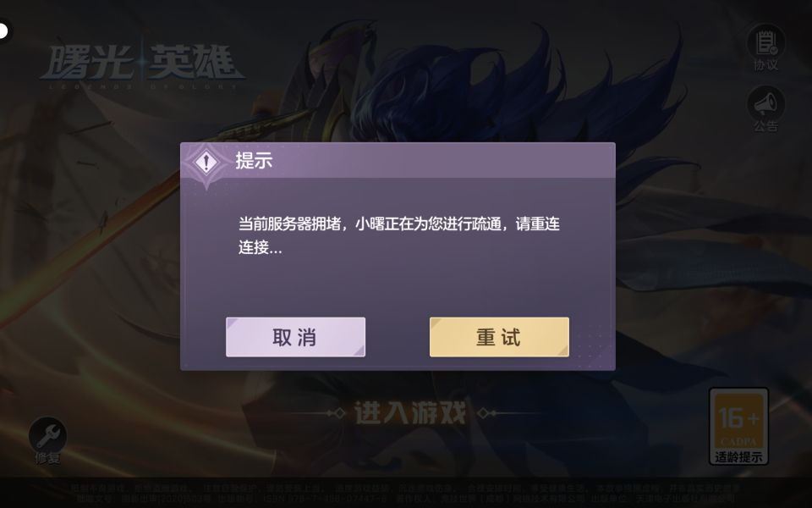The width and height of the screenshot is (812, 508).
Task: Tap the white floating dot at screen corner
Action: coord(3,31)
